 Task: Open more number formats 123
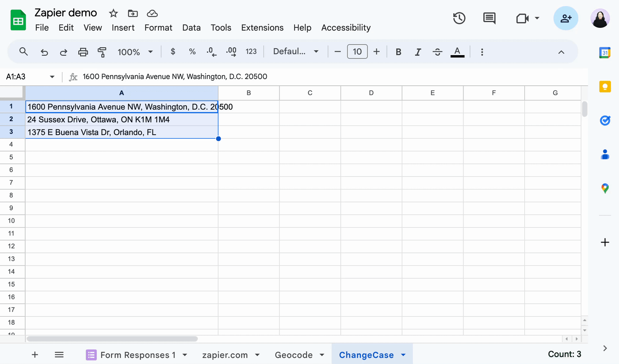coord(251,52)
